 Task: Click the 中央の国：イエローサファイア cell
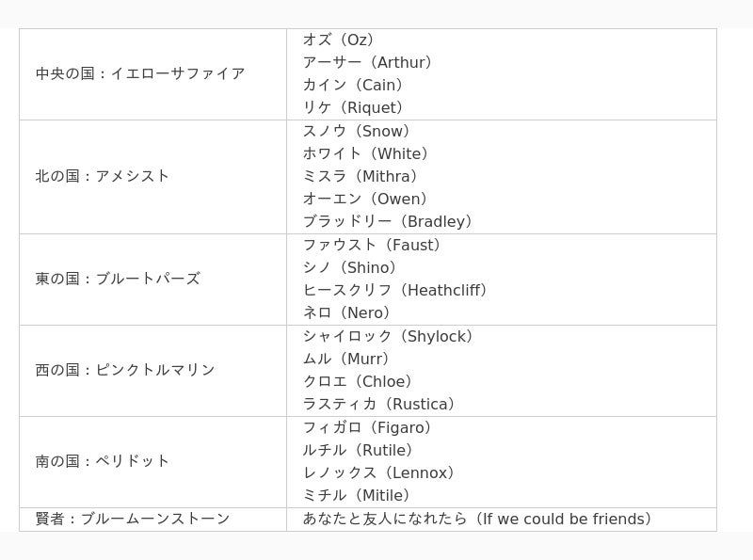140,73
